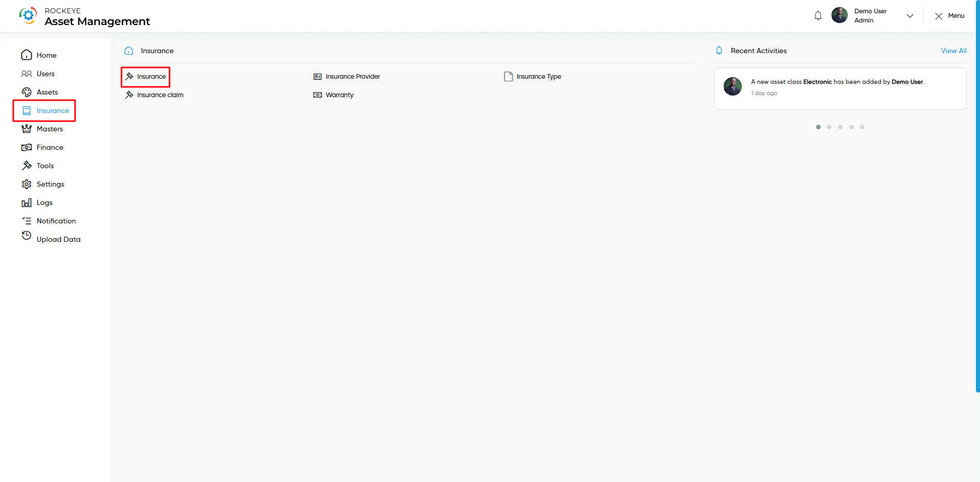Open the Tools menu label

tap(45, 166)
